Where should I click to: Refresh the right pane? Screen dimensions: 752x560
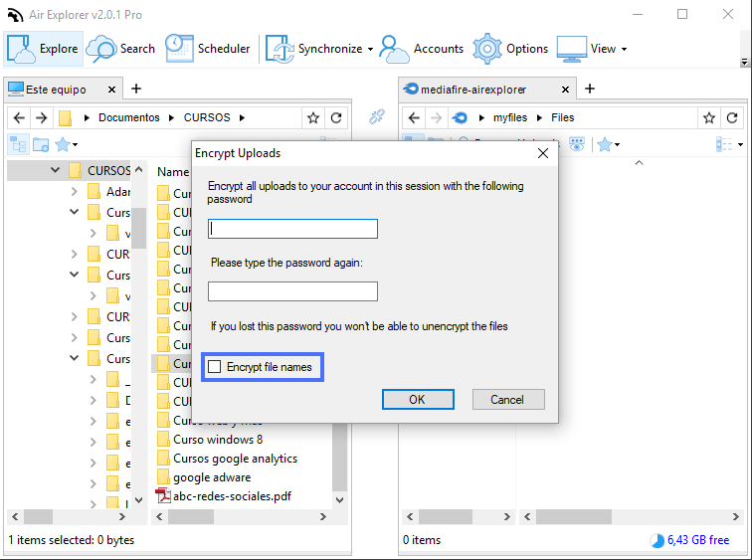tap(732, 118)
